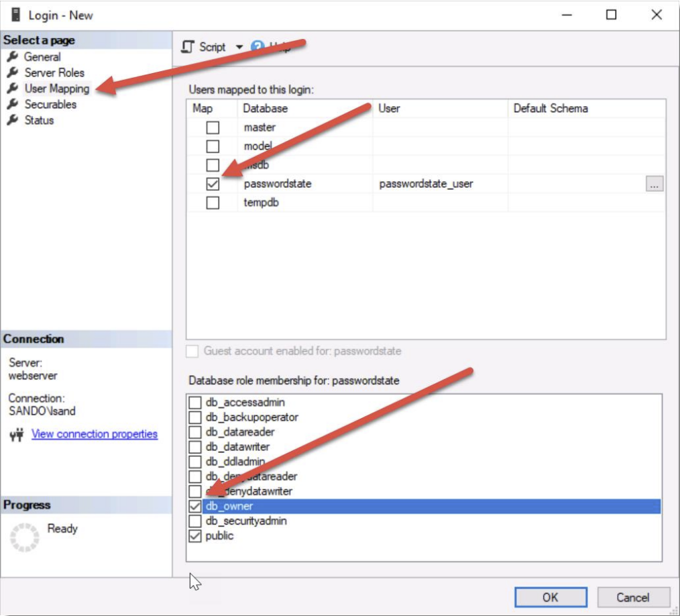Viewport: 680px width, 616px height.
Task: Click the Cancel button
Action: tap(633, 597)
